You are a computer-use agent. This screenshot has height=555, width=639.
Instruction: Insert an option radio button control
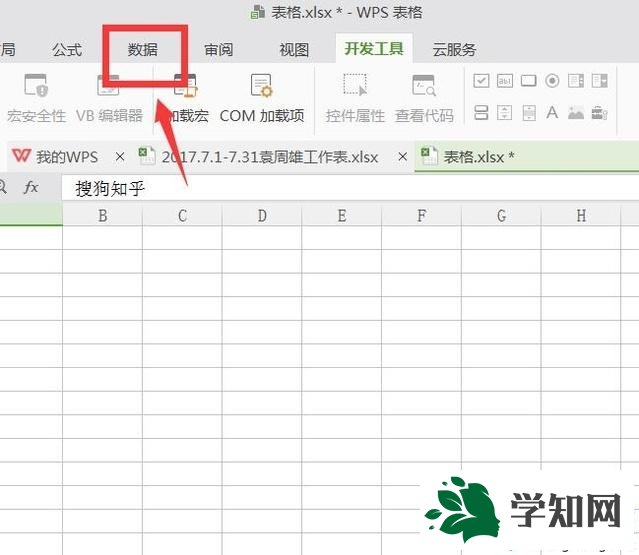[x=552, y=81]
